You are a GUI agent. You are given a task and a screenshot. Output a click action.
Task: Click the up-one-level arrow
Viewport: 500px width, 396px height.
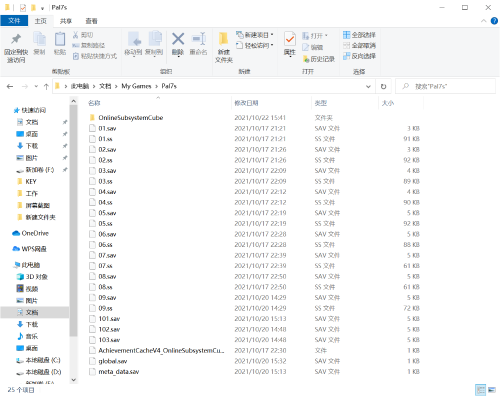[46, 87]
